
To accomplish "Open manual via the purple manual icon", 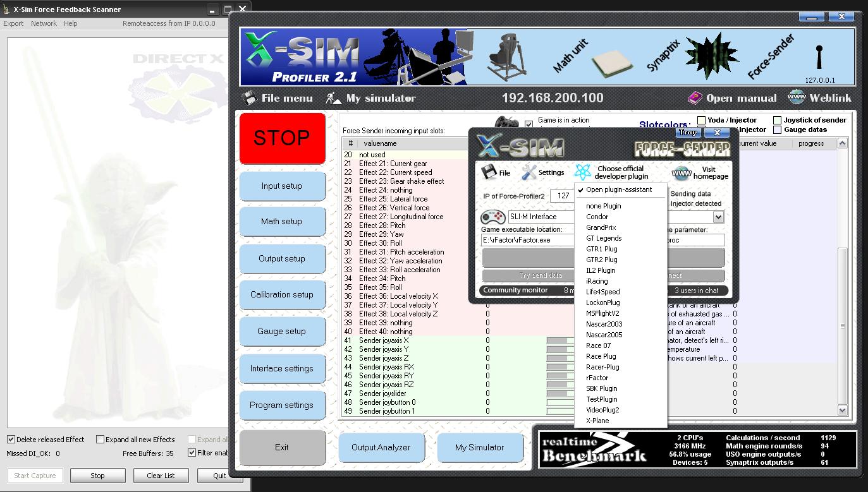I will (x=695, y=98).
